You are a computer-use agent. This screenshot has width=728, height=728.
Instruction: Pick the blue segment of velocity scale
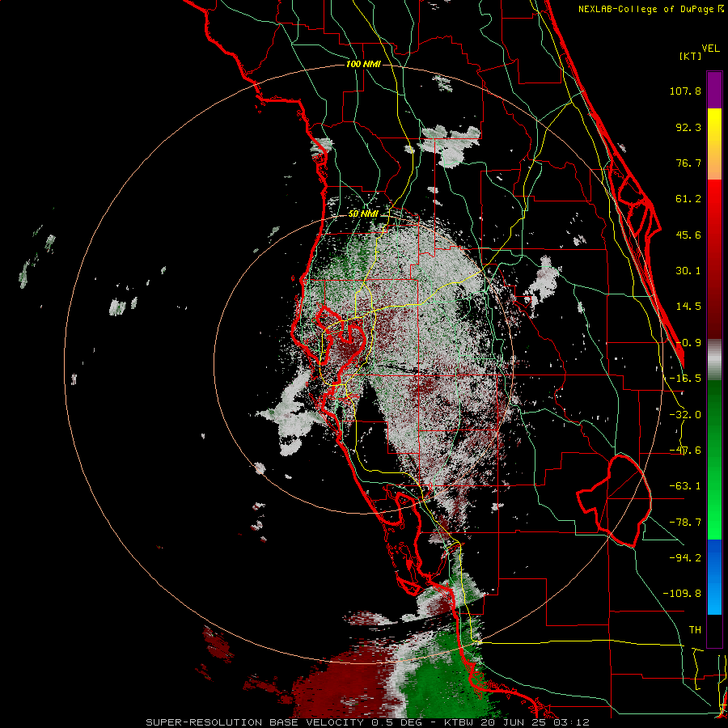tap(714, 577)
